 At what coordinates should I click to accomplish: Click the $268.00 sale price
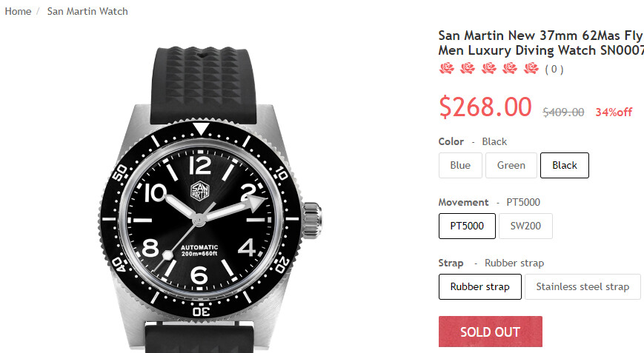tap(485, 107)
